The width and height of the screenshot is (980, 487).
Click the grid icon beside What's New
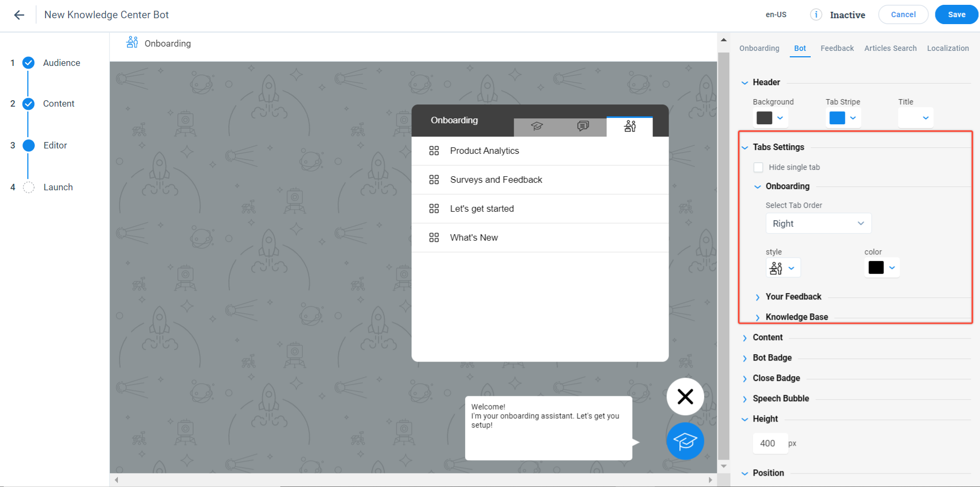pyautogui.click(x=434, y=237)
